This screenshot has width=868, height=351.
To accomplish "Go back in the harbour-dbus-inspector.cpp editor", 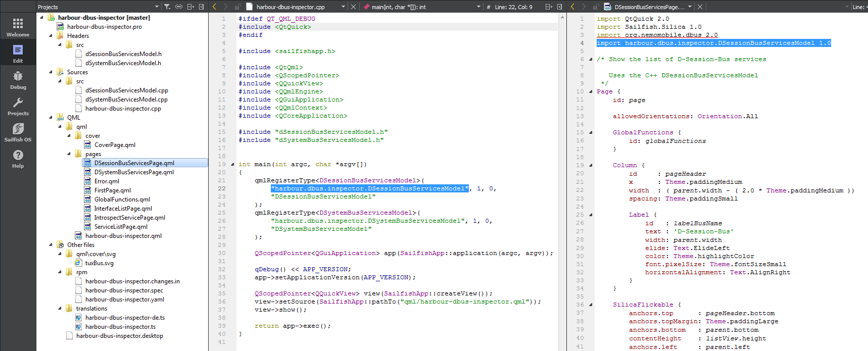I will (214, 7).
